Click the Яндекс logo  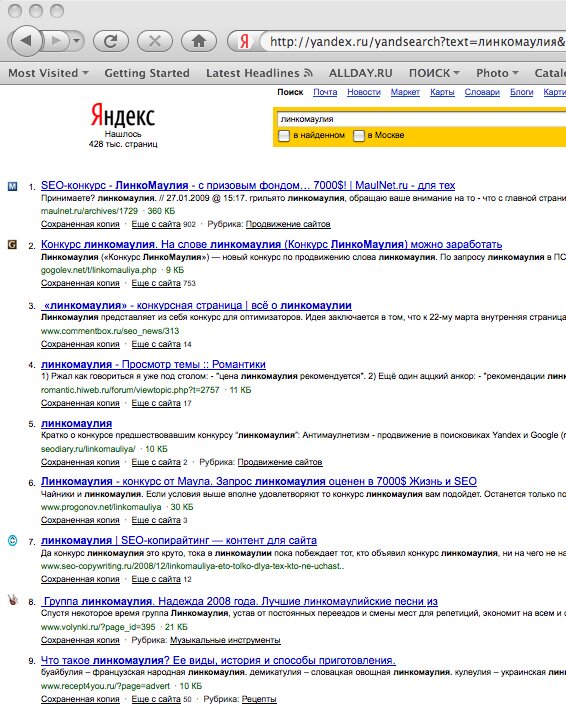click(123, 115)
